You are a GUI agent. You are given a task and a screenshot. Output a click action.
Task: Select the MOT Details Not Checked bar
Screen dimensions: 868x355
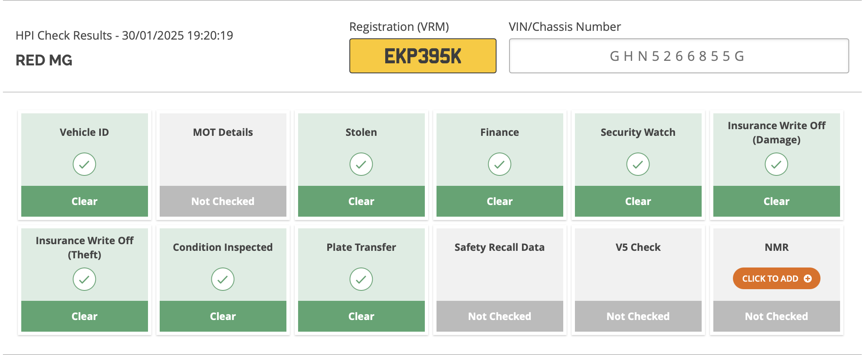(x=223, y=201)
